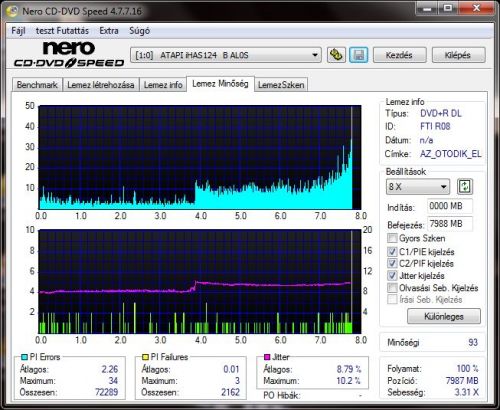Click the save floppy disk icon
This screenshot has height=410, width=500.
[358, 55]
